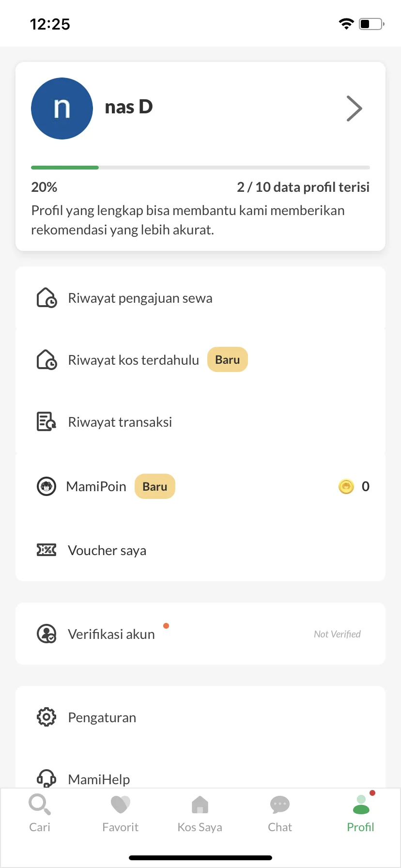Tap the Riwayat kos terdahulu house icon
The image size is (401, 868).
[x=46, y=360]
